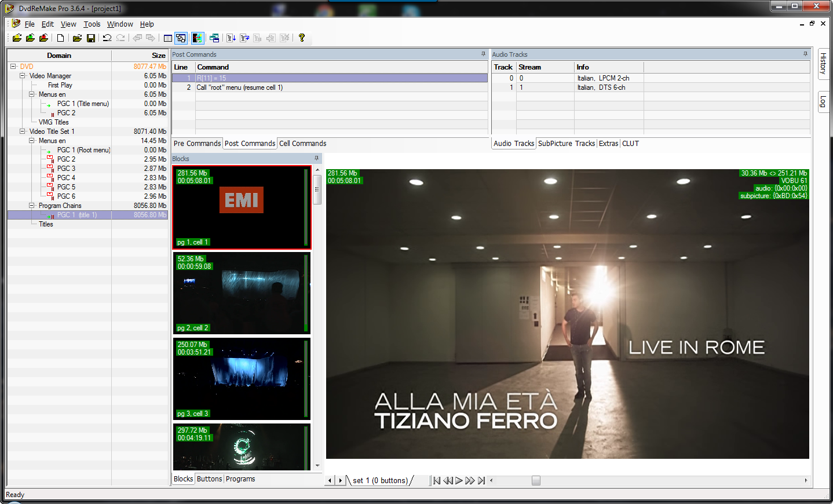Image resolution: width=833 pixels, height=504 pixels.
Task: Click the preview timeline slider thumb
Action: (x=536, y=480)
